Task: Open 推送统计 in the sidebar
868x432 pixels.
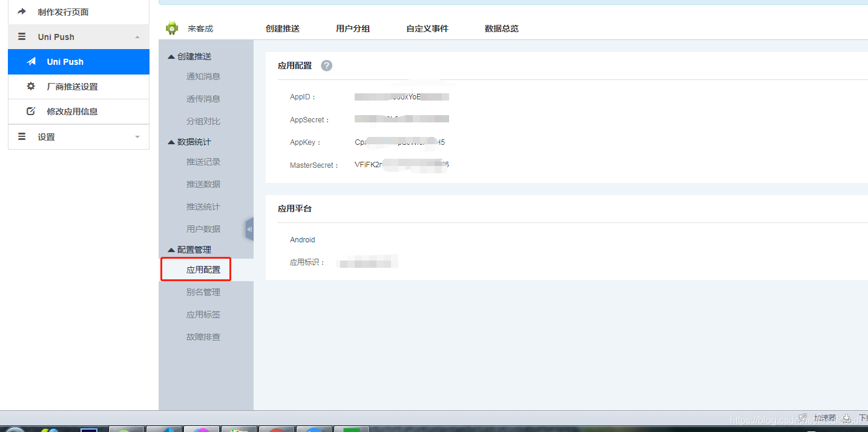Action: (203, 207)
